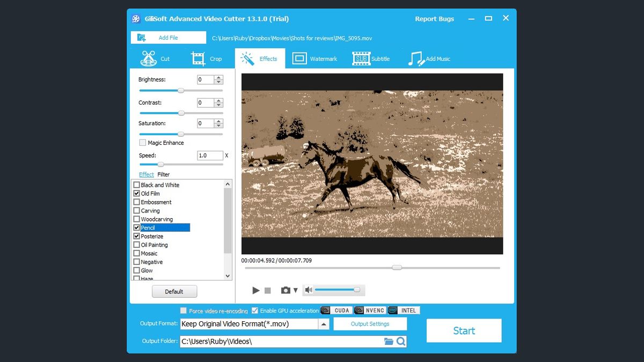Select the Cut tool
The height and width of the screenshot is (362, 644).
[156, 58]
